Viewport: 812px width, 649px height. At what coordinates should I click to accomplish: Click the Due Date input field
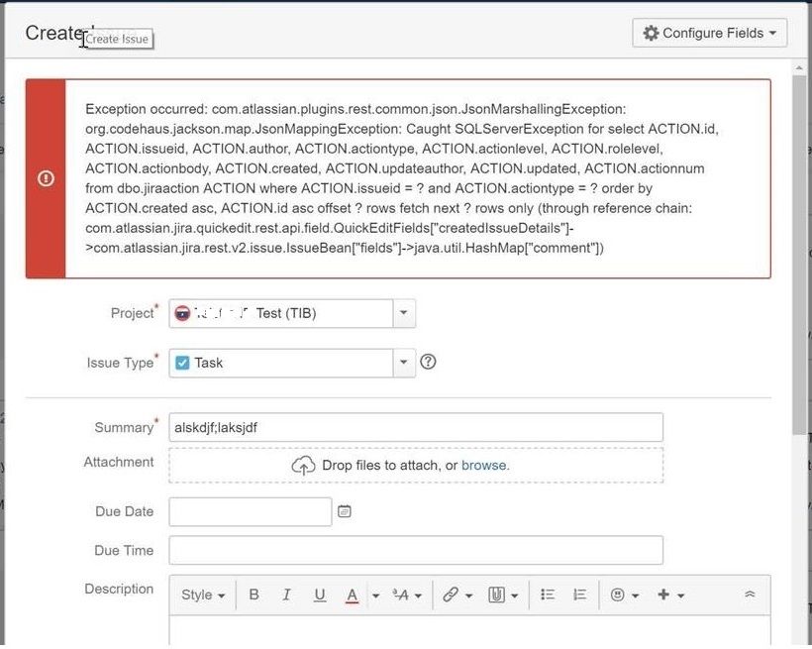(251, 511)
